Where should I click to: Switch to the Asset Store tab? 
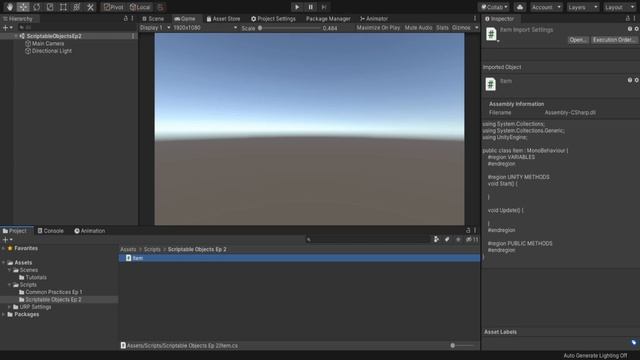(x=223, y=19)
